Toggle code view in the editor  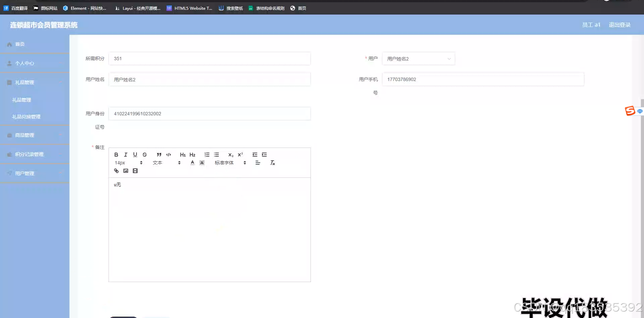pyautogui.click(x=168, y=155)
